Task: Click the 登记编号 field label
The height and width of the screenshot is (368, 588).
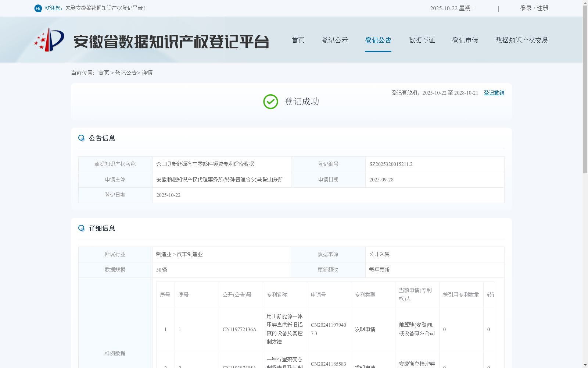Action: coord(328,164)
